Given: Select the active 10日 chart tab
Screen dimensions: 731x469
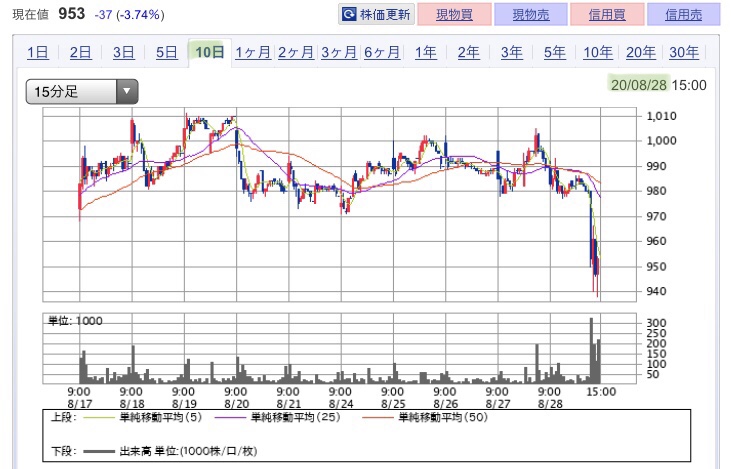Looking at the screenshot, I should click(x=210, y=52).
